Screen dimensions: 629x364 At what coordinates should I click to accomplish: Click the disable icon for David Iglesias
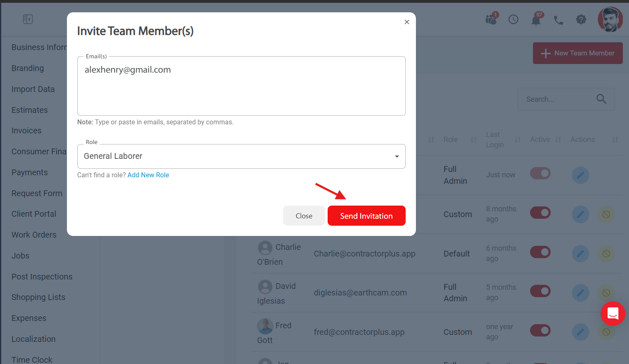pos(606,293)
